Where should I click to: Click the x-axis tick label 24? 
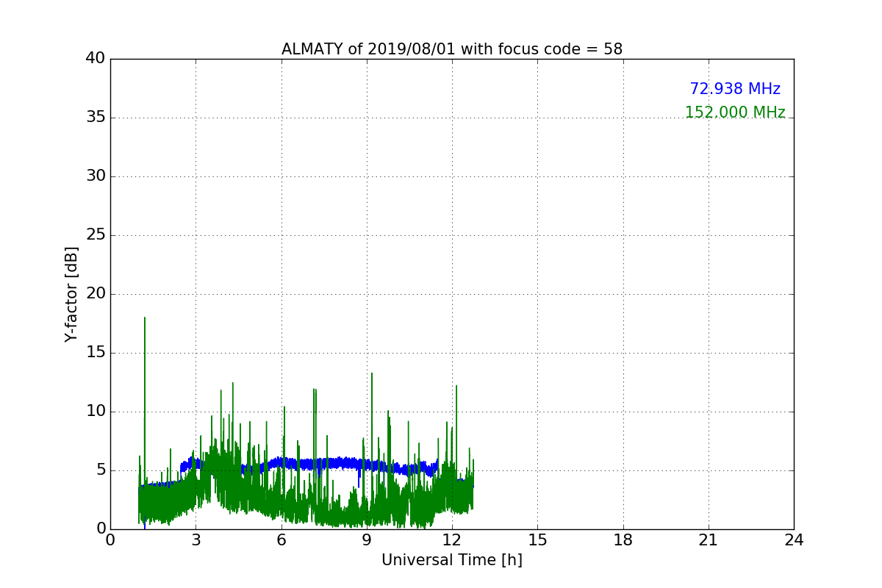point(794,540)
